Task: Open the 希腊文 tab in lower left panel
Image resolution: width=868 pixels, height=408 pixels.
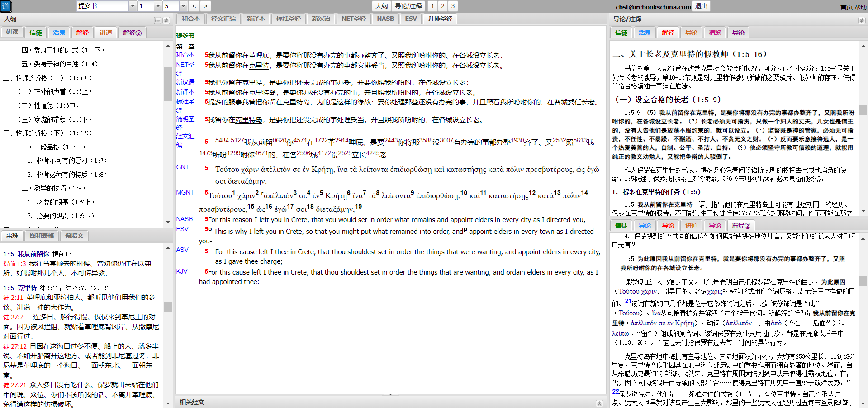Action: pyautogui.click(x=74, y=236)
